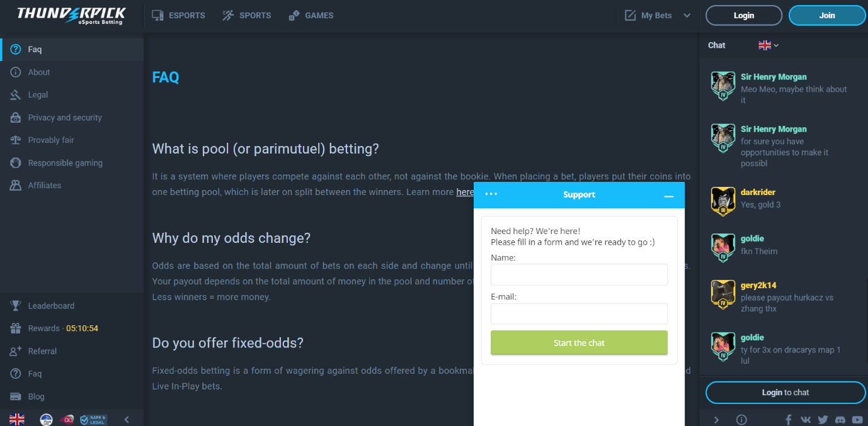The height and width of the screenshot is (426, 868).
Task: Expand the chat language flag dropdown
Action: (768, 45)
